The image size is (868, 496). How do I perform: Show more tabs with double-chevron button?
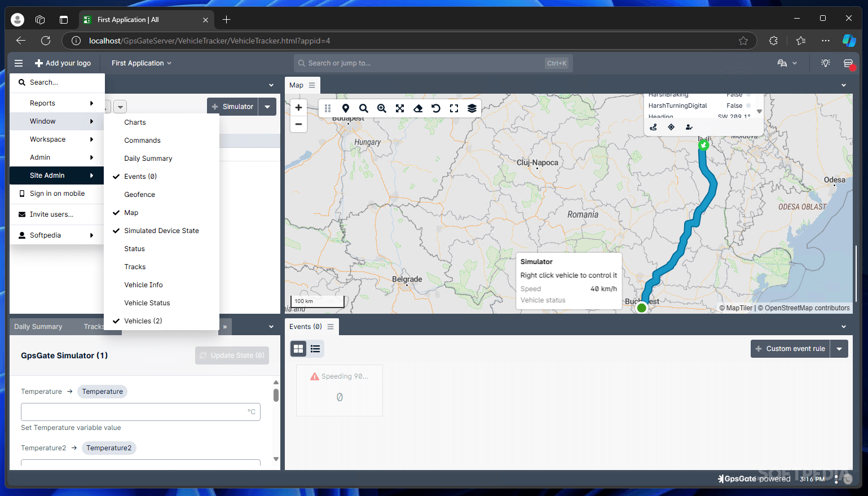[x=225, y=327]
